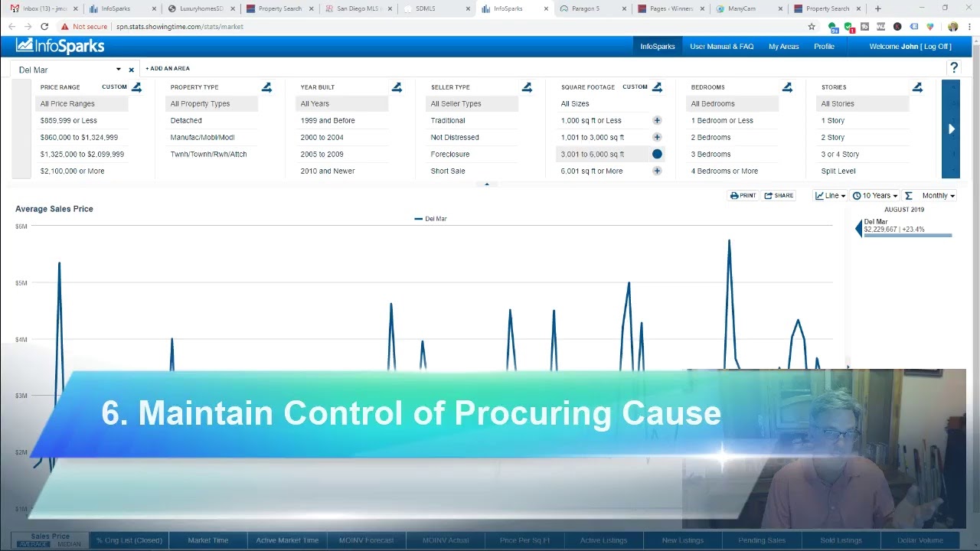Image resolution: width=980 pixels, height=551 pixels.
Task: Click the sigma rolling calculation icon
Action: point(909,195)
